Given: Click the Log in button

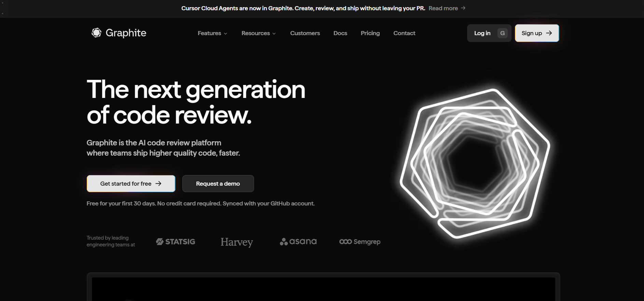Looking at the screenshot, I should (x=489, y=33).
